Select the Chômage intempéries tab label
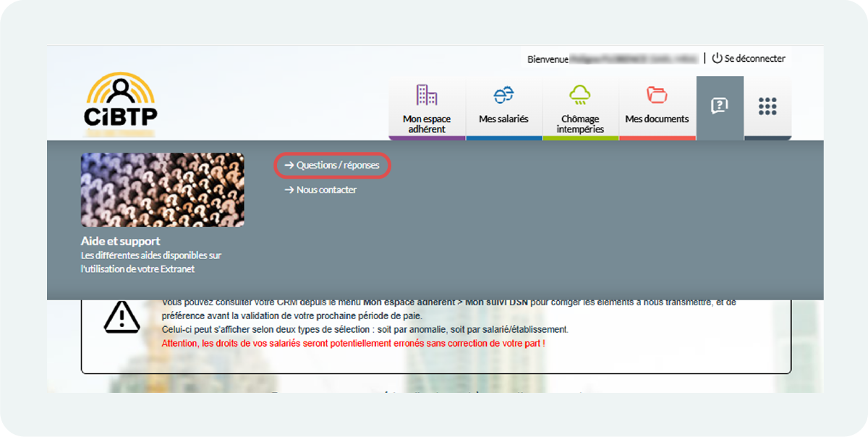This screenshot has height=437, width=868. coord(580,124)
